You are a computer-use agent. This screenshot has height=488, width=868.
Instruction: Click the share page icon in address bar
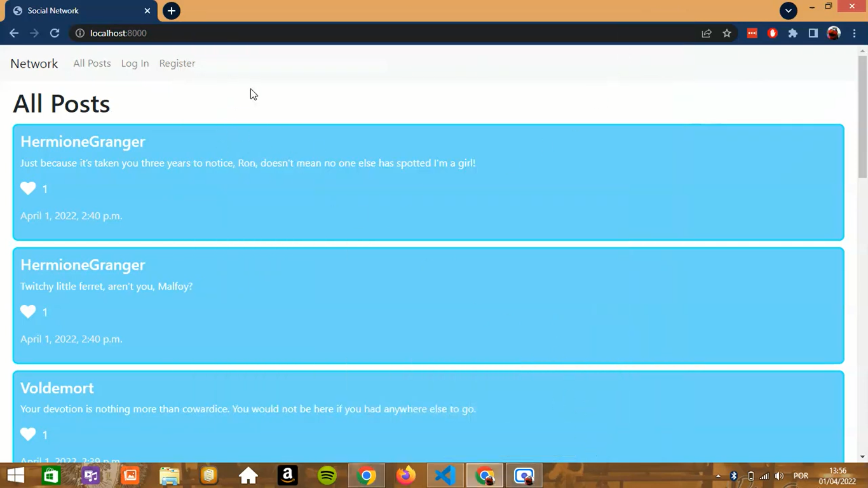click(x=707, y=33)
